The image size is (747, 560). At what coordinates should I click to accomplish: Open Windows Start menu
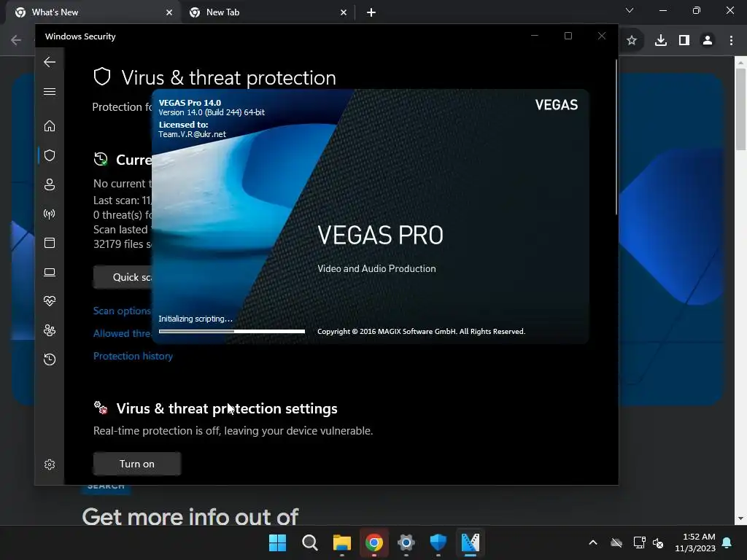pos(278,542)
